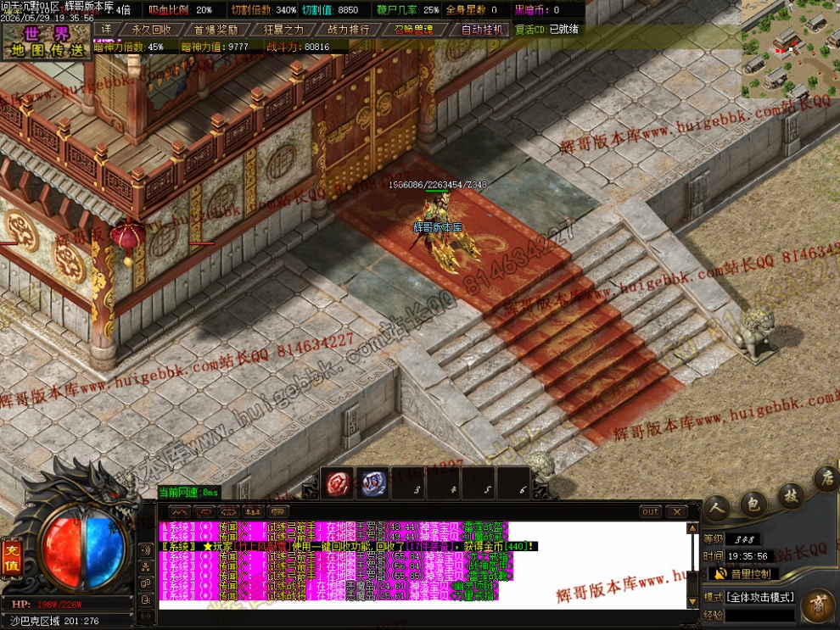Use the red skill in slot 1
This screenshot has width=840, height=630.
(338, 484)
